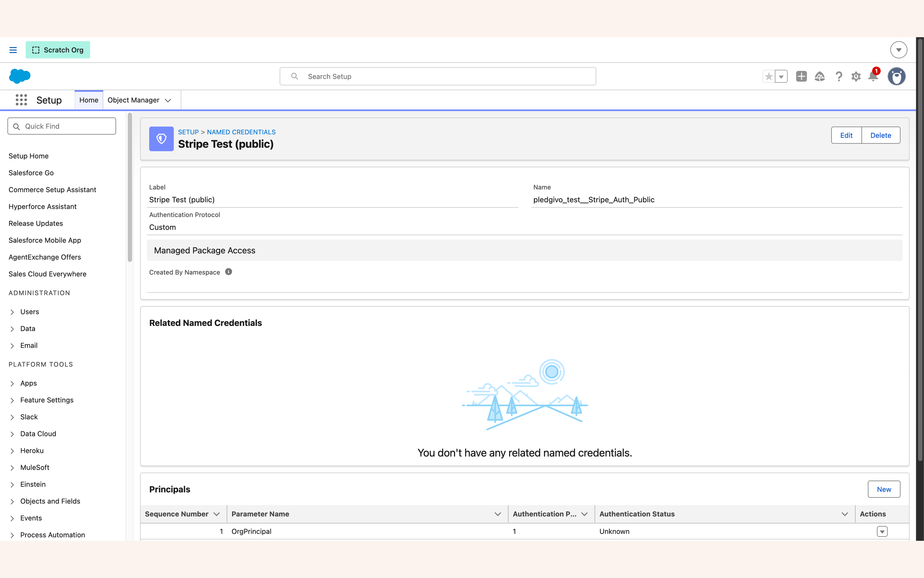Sort by Sequence Number column chevron
Viewport: 924px width, 578px height.
[217, 514]
